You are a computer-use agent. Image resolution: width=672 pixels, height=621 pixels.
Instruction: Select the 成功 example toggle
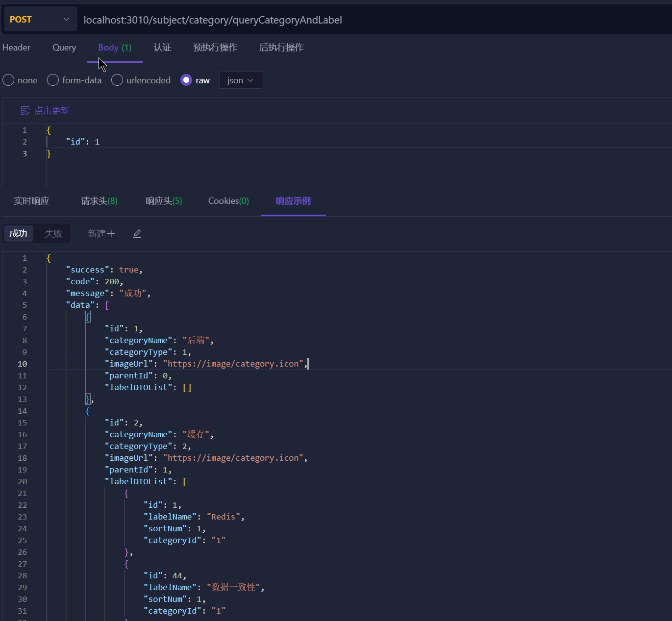19,234
